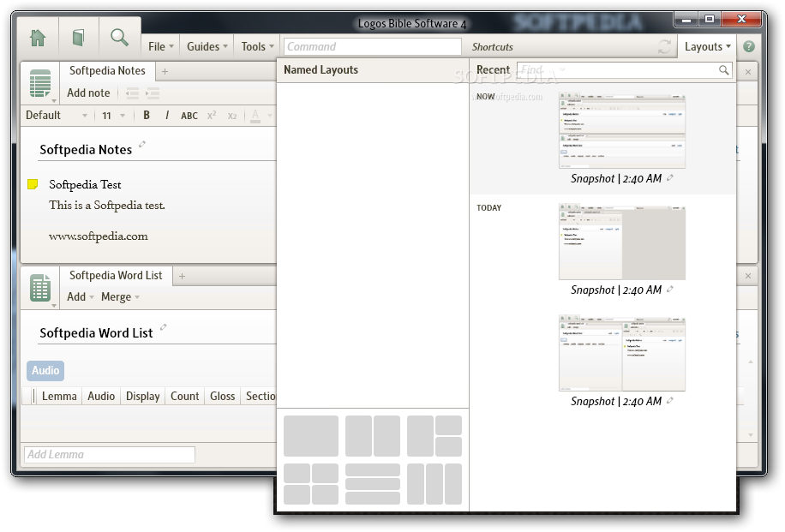
Task: Expand the Add dropdown in Word List
Action: (81, 296)
